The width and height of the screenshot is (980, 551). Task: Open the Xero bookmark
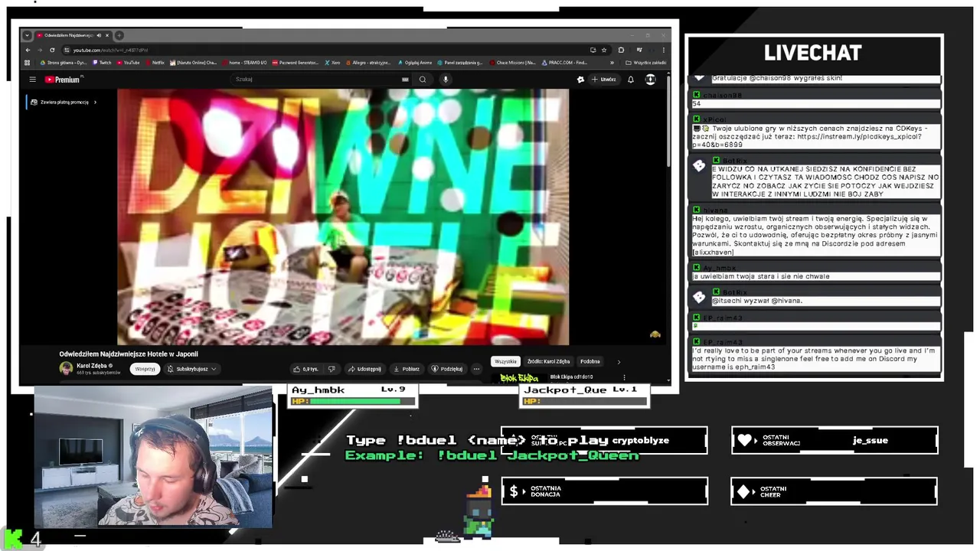tap(332, 63)
